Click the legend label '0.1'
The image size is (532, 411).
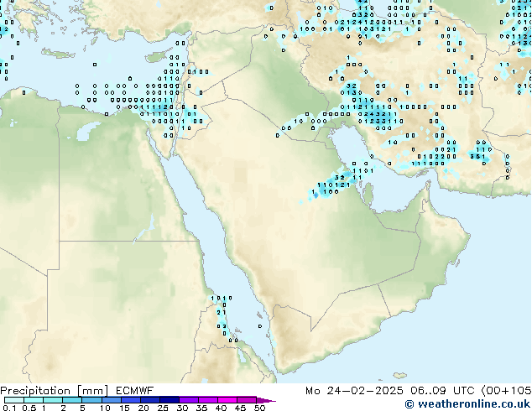(x=9, y=408)
